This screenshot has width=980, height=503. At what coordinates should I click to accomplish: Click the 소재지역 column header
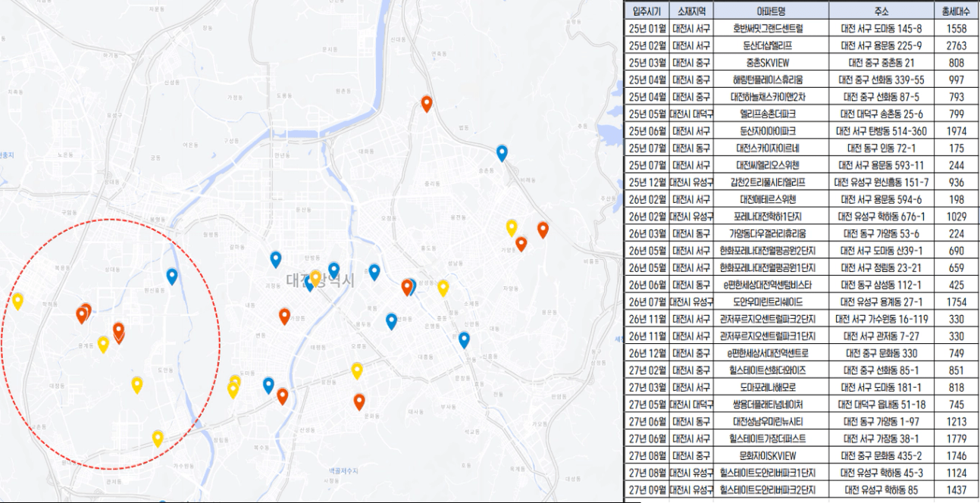tap(691, 11)
